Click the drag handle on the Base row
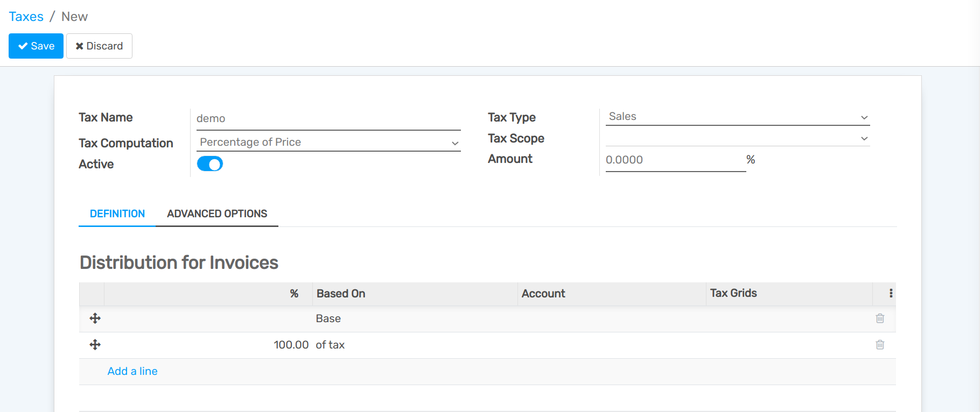 tap(95, 318)
